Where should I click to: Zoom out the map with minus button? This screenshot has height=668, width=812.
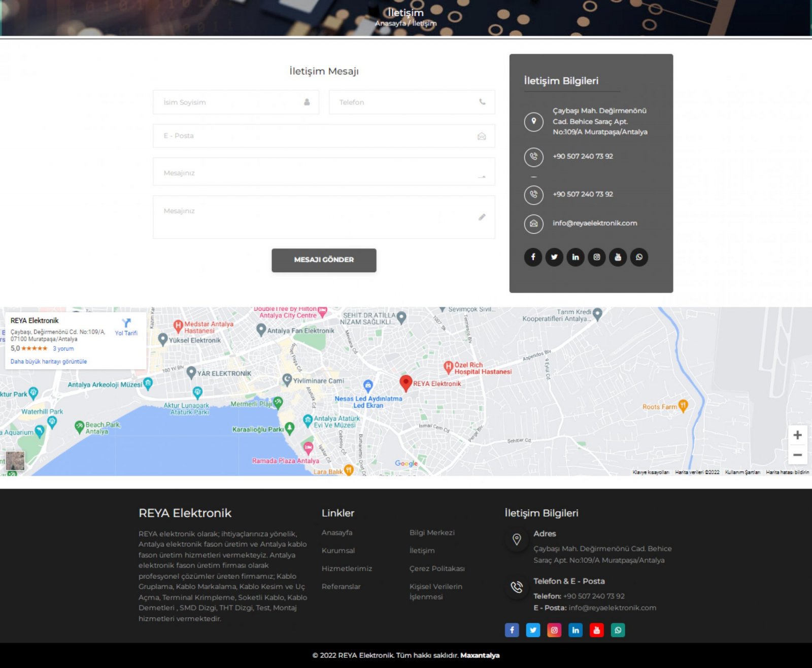pos(797,455)
